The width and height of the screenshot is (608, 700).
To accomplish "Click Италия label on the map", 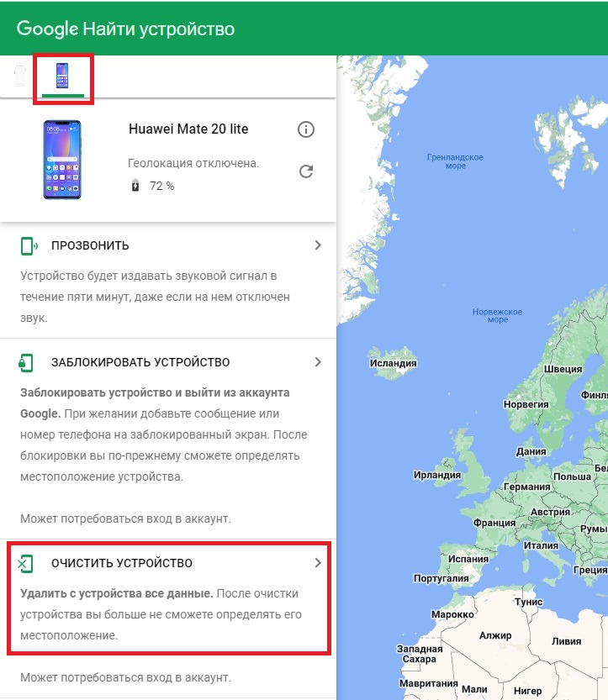I will [x=541, y=545].
